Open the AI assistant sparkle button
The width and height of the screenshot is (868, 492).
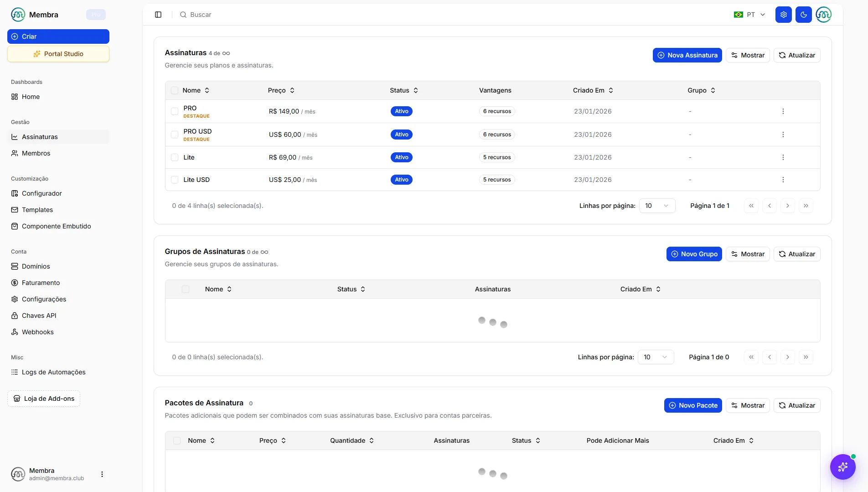click(843, 467)
